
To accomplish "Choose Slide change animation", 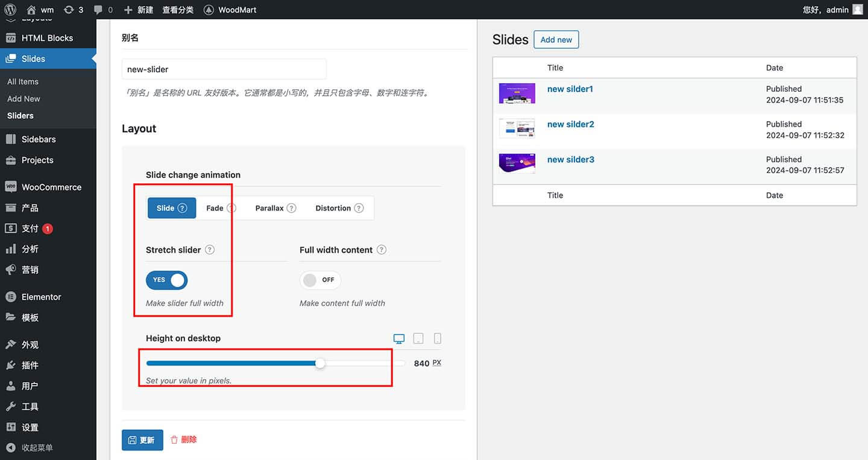I will (172, 208).
